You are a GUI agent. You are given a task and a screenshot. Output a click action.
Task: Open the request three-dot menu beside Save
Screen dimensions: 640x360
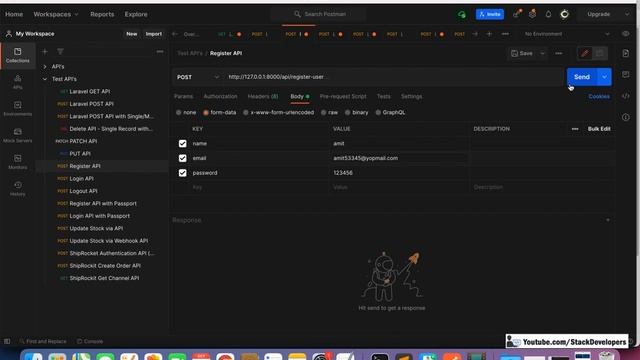click(x=558, y=53)
